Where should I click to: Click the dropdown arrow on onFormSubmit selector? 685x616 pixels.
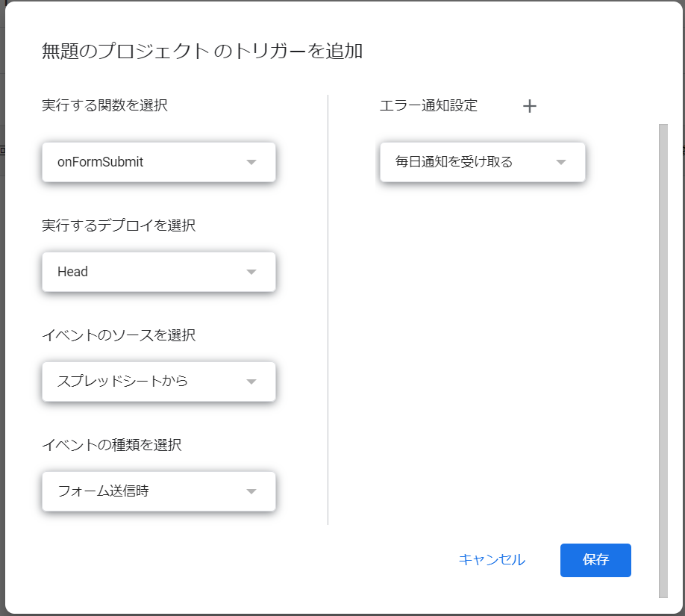point(253,162)
